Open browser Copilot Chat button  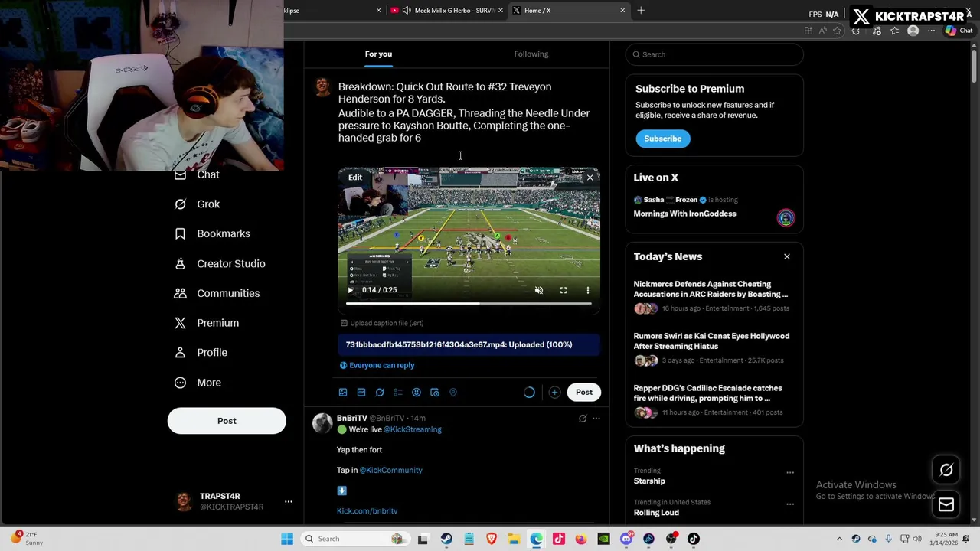tap(958, 31)
